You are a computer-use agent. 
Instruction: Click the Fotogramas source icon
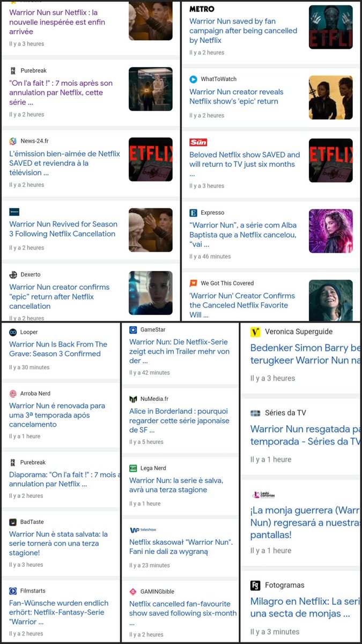click(x=255, y=586)
